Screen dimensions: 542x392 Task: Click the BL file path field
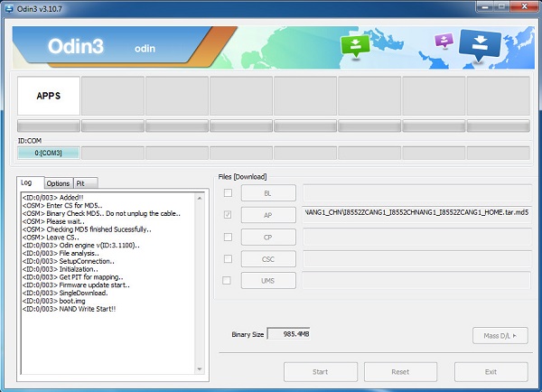(x=416, y=193)
